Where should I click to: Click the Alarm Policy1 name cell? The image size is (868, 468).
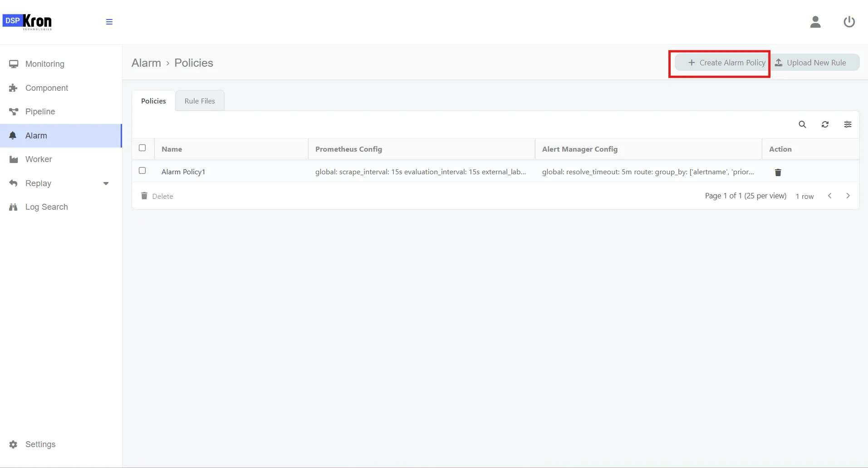pos(183,172)
